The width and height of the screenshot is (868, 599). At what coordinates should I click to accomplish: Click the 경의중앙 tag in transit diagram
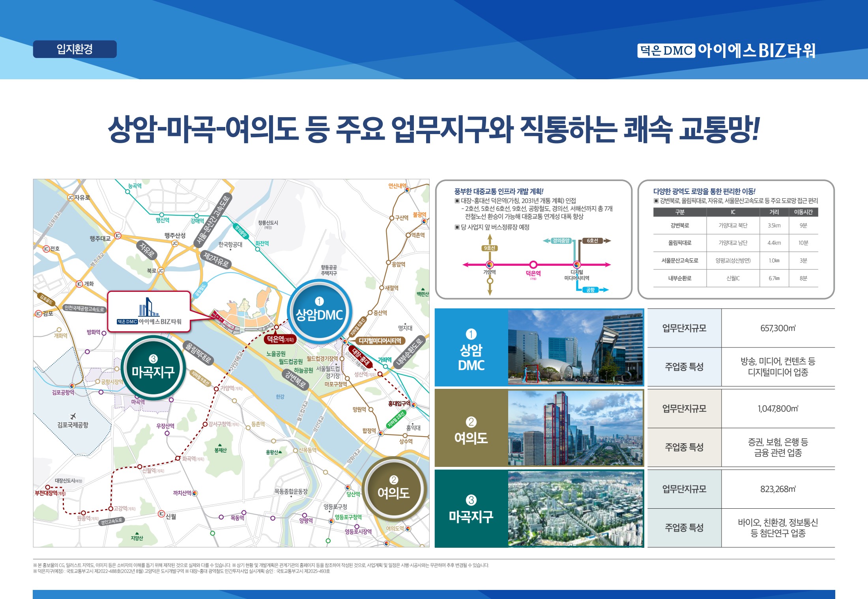tap(561, 241)
